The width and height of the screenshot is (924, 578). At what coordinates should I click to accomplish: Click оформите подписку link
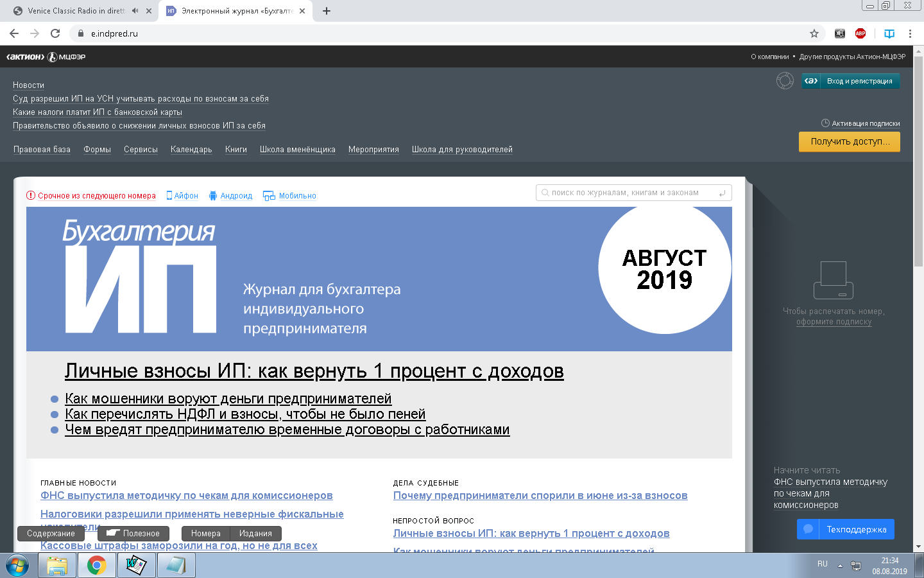(x=834, y=322)
